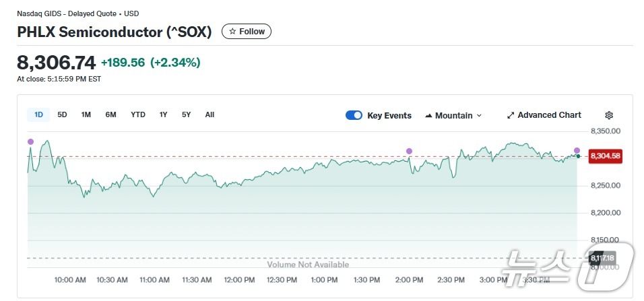Viewport: 644px width, 301px height.
Task: Click the key event marker at market open
Action: (x=30, y=141)
